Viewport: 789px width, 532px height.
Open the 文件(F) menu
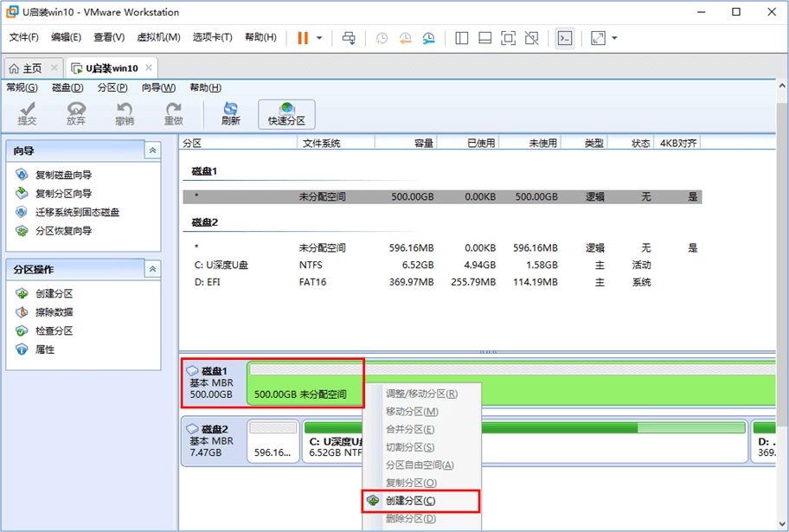click(23, 36)
